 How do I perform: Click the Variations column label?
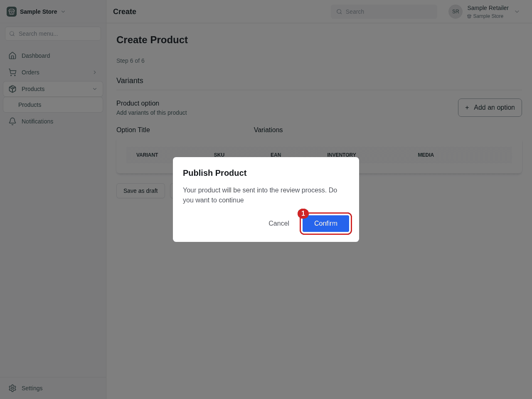click(268, 130)
